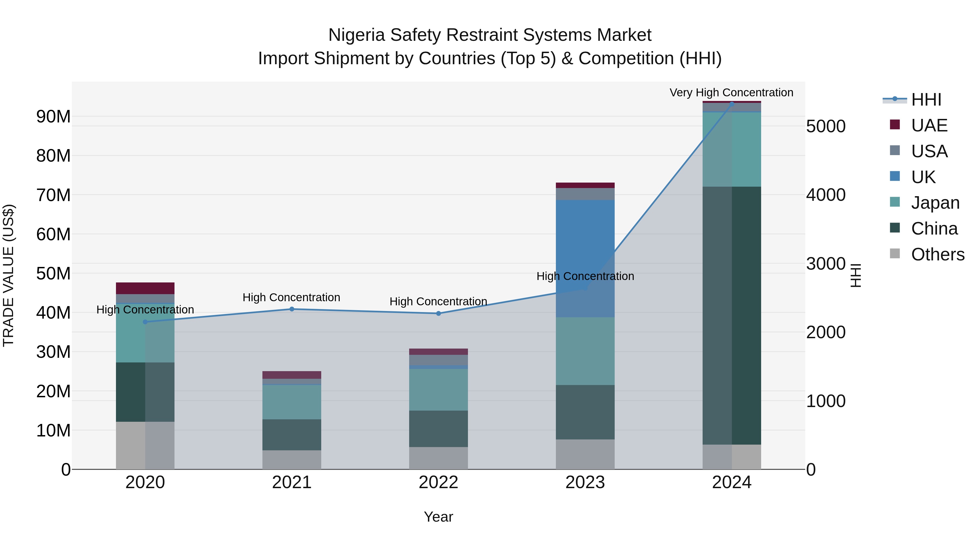Screen dimensions: 980x551
Task: Click the subtitle 'Import Shipment by Countries'
Action: [x=377, y=59]
